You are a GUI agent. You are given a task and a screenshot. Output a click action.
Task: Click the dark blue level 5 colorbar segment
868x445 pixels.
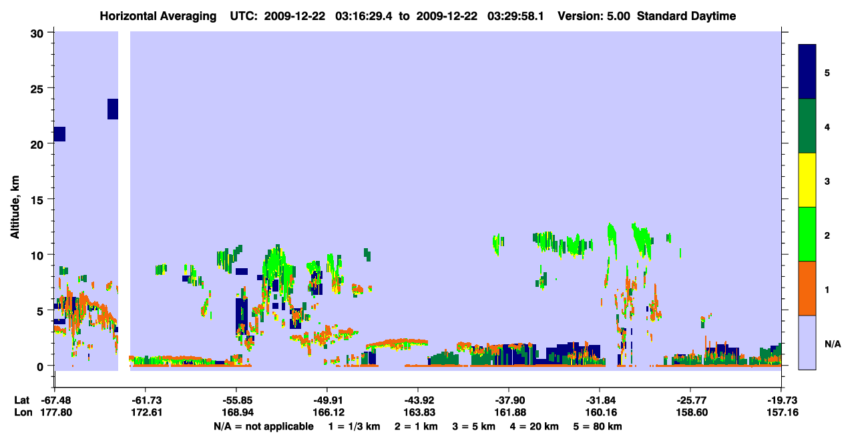[807, 72]
